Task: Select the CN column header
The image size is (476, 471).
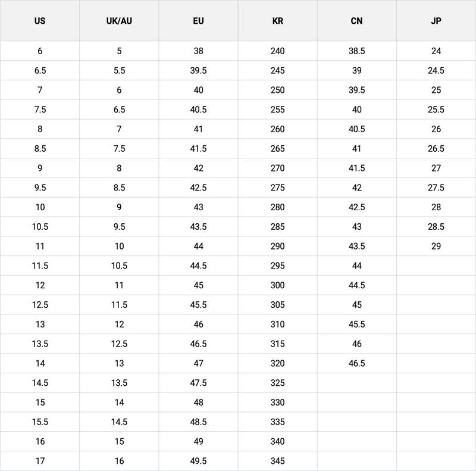Action: (356, 21)
